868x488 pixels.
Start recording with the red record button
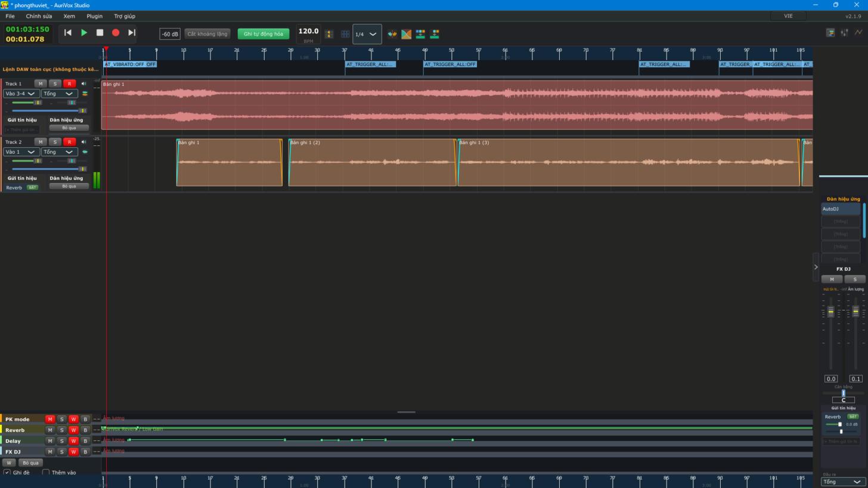click(116, 33)
